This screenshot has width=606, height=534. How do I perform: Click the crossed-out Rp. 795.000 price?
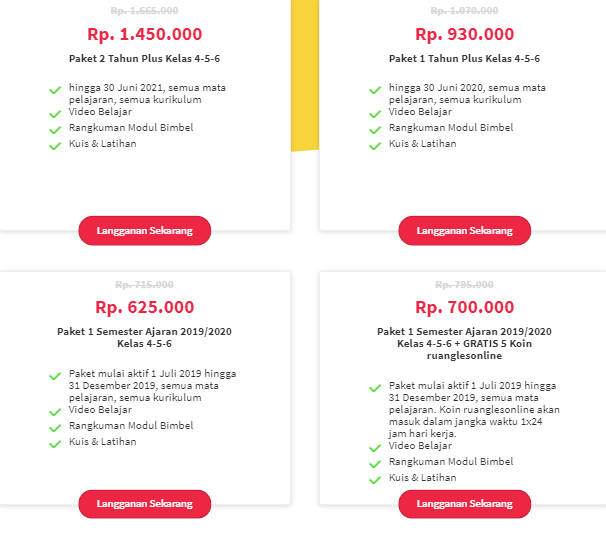pyautogui.click(x=464, y=285)
